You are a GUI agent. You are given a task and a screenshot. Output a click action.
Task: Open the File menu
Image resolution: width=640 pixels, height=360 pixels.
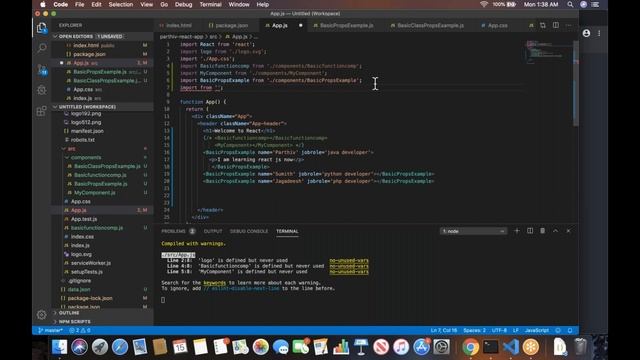click(80, 4)
